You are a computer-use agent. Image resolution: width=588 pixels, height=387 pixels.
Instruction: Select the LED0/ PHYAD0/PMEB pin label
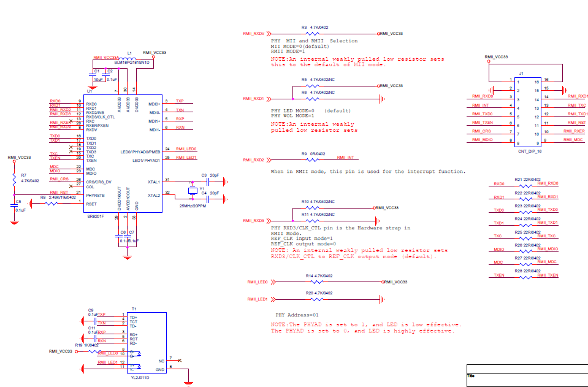click(140, 152)
